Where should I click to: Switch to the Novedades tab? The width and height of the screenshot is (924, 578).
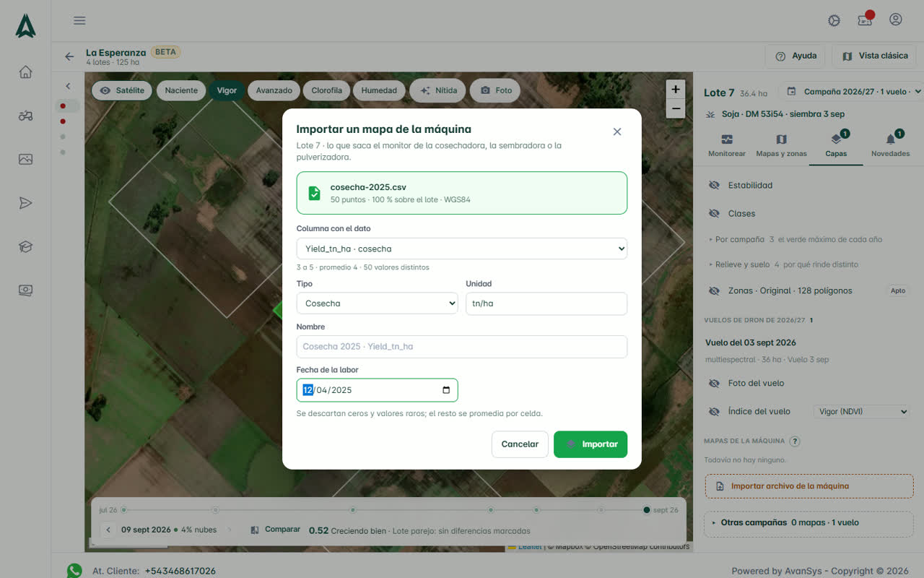click(890, 145)
